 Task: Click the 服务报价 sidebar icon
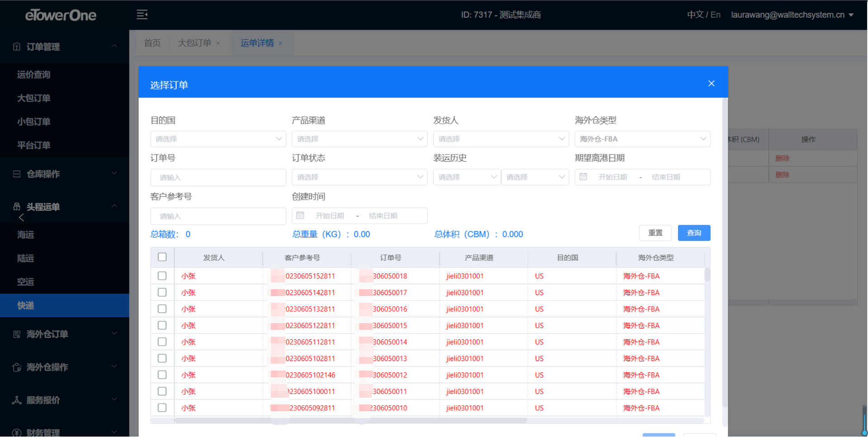pos(17,400)
